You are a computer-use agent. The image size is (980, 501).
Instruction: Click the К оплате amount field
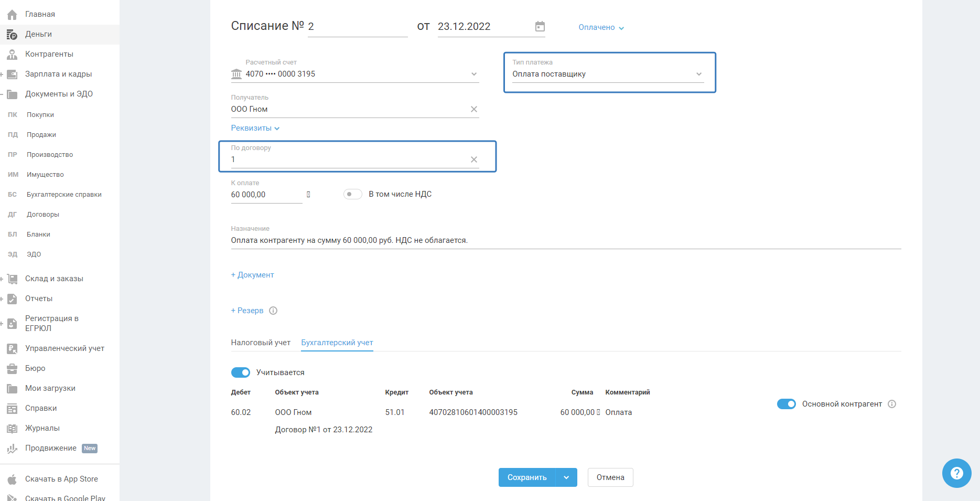coord(266,195)
